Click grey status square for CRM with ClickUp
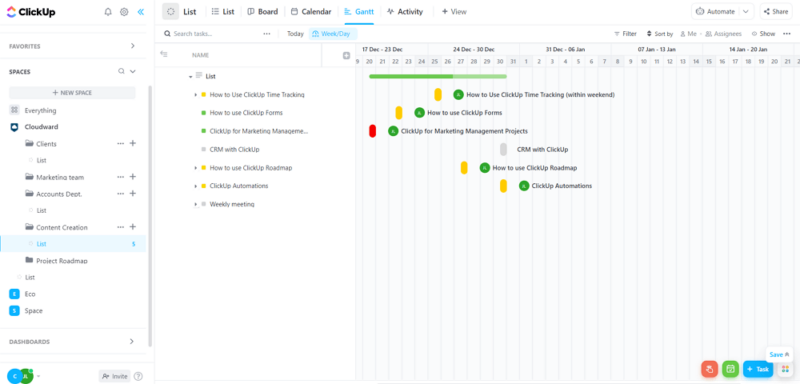800x384 pixels. tap(204, 149)
